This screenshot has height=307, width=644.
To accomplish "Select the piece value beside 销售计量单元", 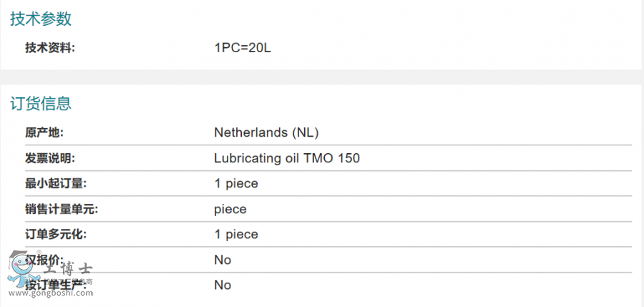I will coord(230,209).
